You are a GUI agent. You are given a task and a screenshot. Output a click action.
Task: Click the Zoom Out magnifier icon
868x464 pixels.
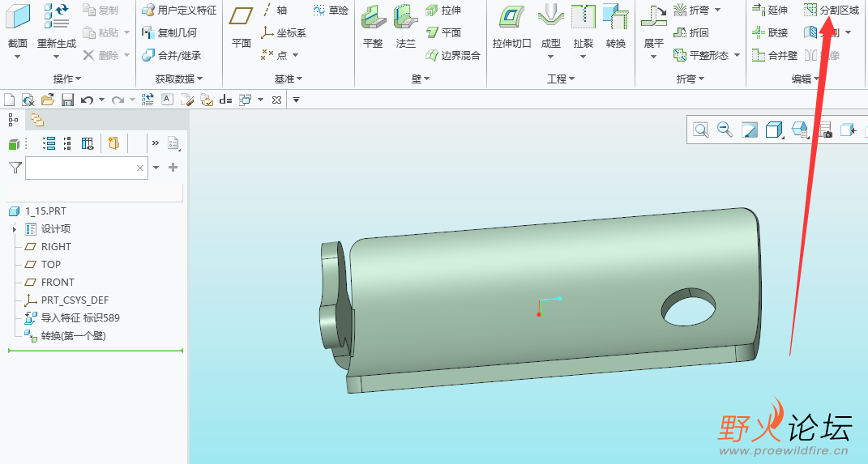[725, 130]
